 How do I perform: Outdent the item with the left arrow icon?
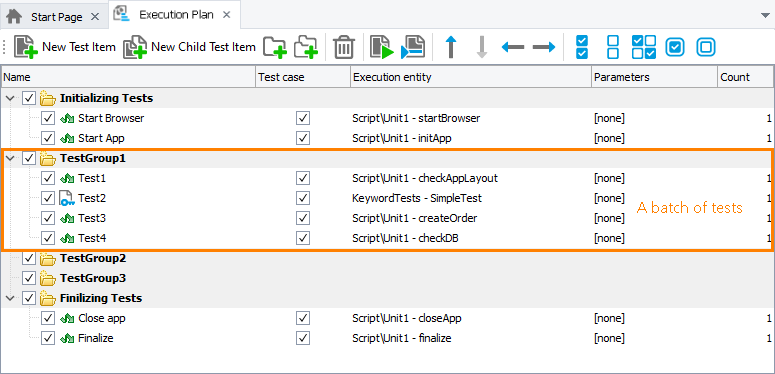click(513, 47)
